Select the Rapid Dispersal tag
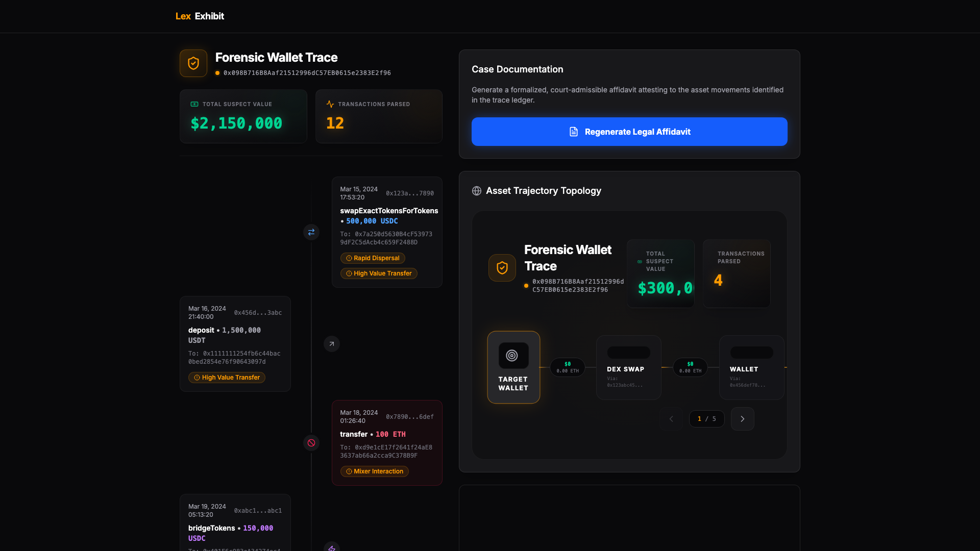The width and height of the screenshot is (980, 551). tap(373, 258)
